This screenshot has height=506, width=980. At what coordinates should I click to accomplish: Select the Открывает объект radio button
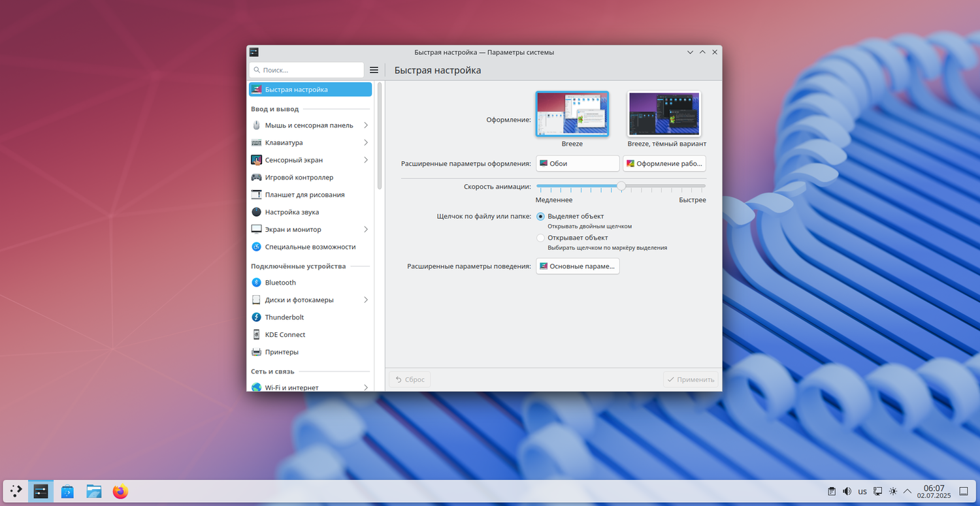540,238
